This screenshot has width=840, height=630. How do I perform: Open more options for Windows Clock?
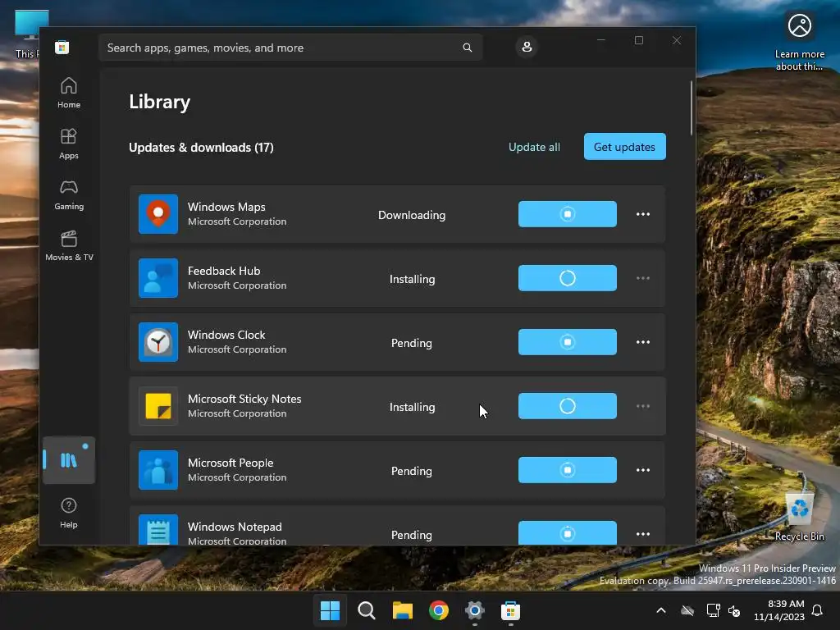643,342
